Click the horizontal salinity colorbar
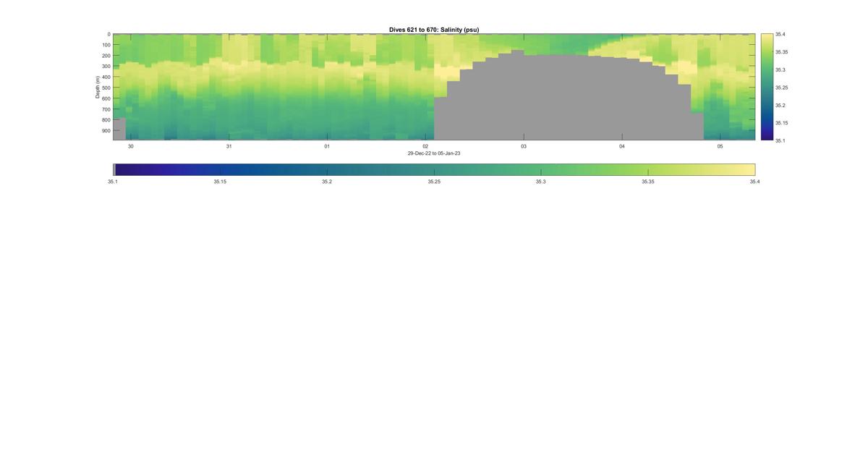Image resolution: width=868 pixels, height=450 pixels. click(x=434, y=169)
